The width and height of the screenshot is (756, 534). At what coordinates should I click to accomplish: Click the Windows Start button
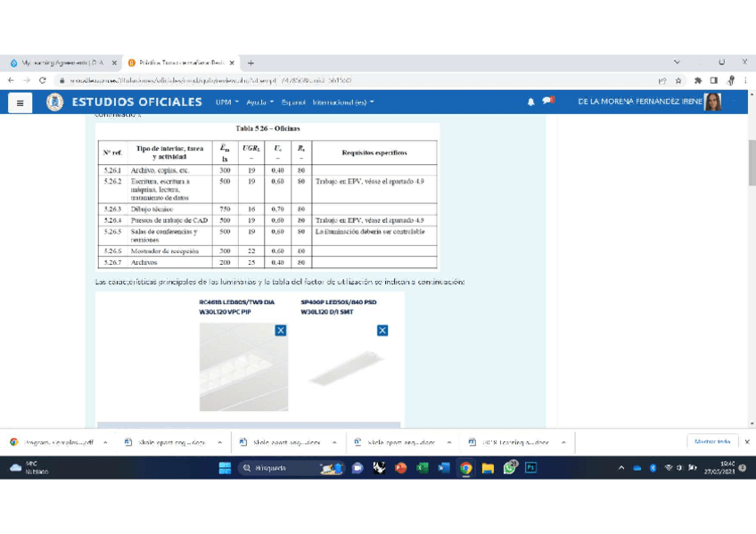pyautogui.click(x=225, y=467)
